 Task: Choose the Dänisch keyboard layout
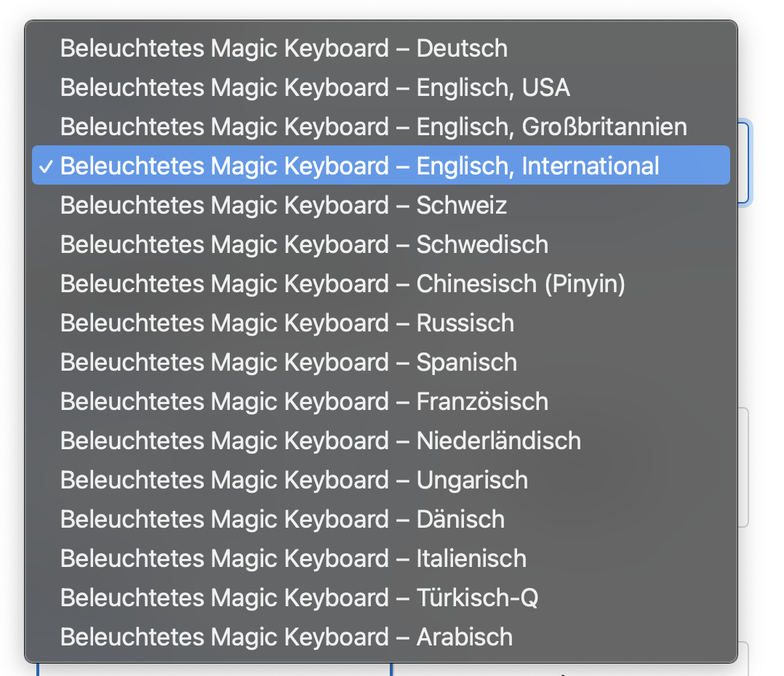(282, 520)
